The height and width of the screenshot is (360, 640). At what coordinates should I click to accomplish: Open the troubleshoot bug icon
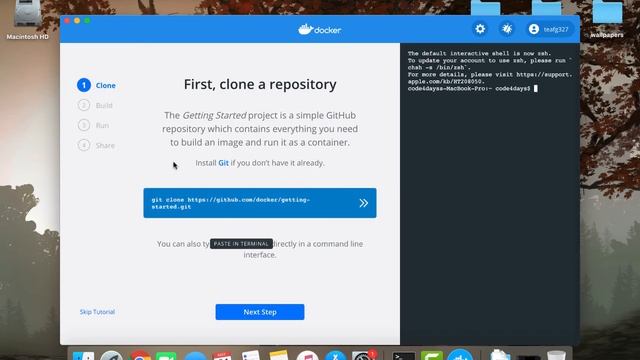[507, 29]
